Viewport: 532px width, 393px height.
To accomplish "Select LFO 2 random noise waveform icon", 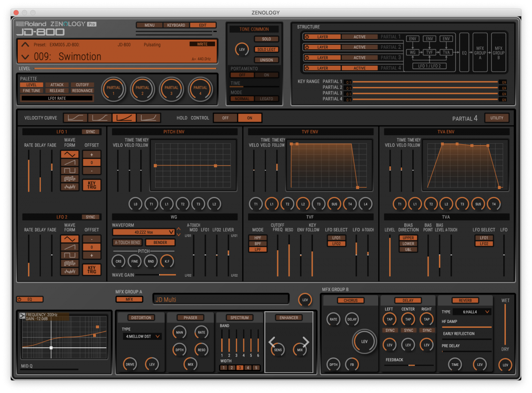I will 70,271.
